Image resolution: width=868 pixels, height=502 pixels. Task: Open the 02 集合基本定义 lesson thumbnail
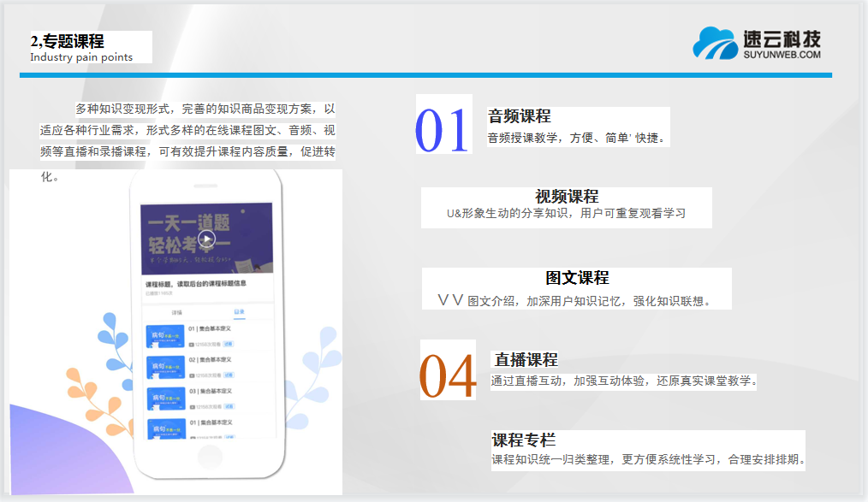[165, 368]
